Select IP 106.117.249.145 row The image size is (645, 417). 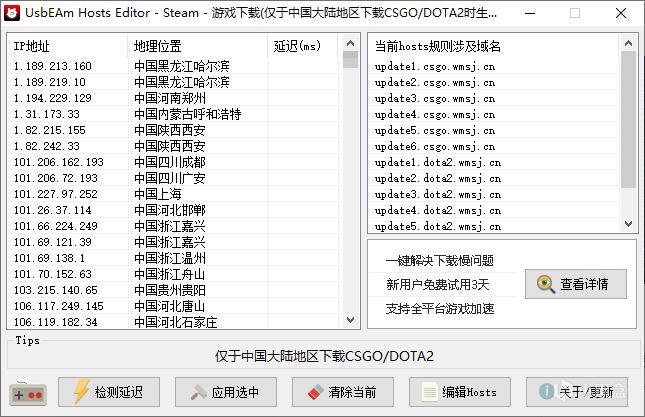(175, 306)
